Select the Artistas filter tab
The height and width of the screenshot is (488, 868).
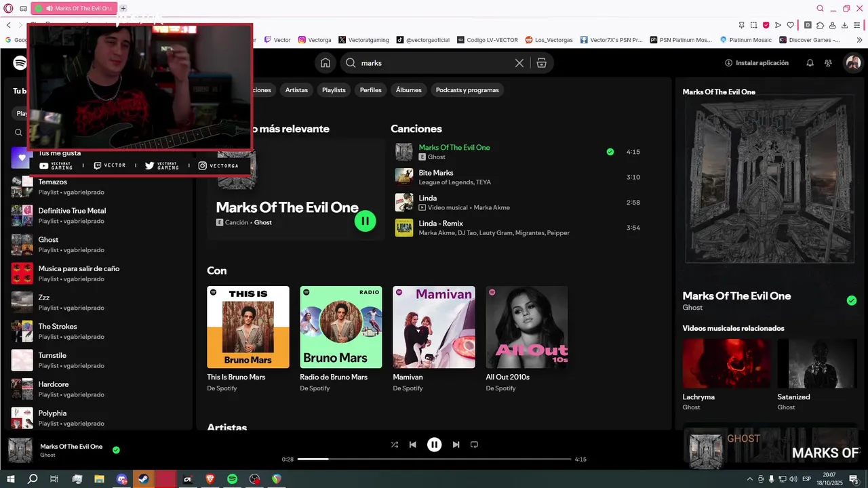click(x=296, y=90)
